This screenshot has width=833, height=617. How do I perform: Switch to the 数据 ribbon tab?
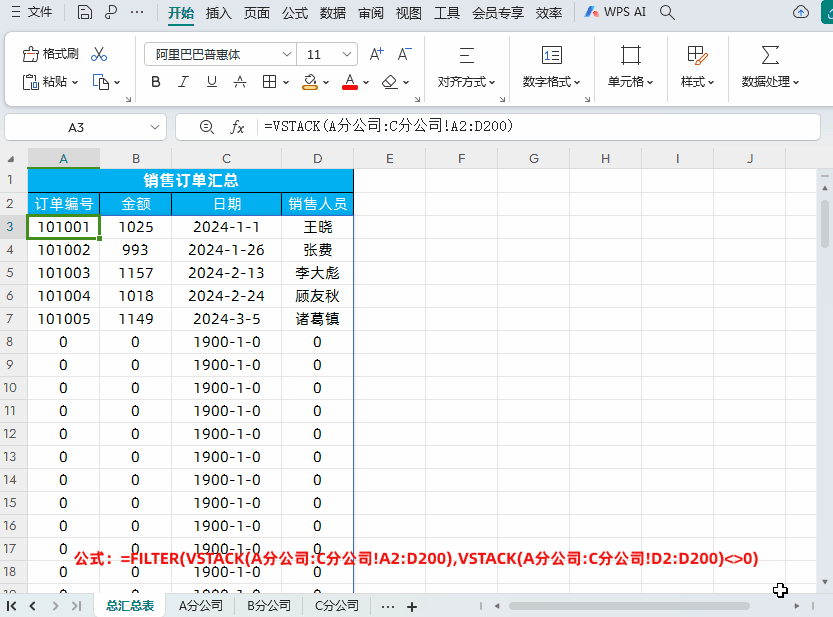(333, 13)
